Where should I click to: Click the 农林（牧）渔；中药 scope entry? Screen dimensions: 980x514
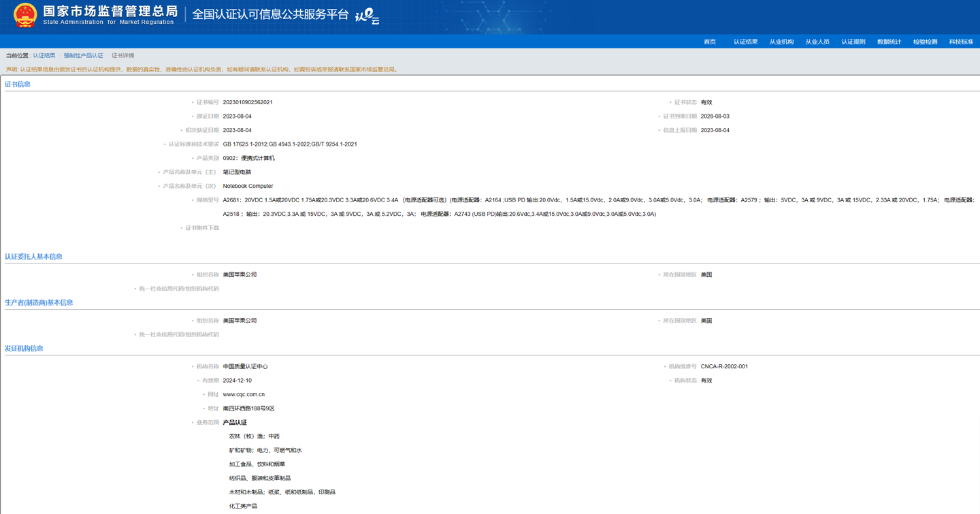255,436
